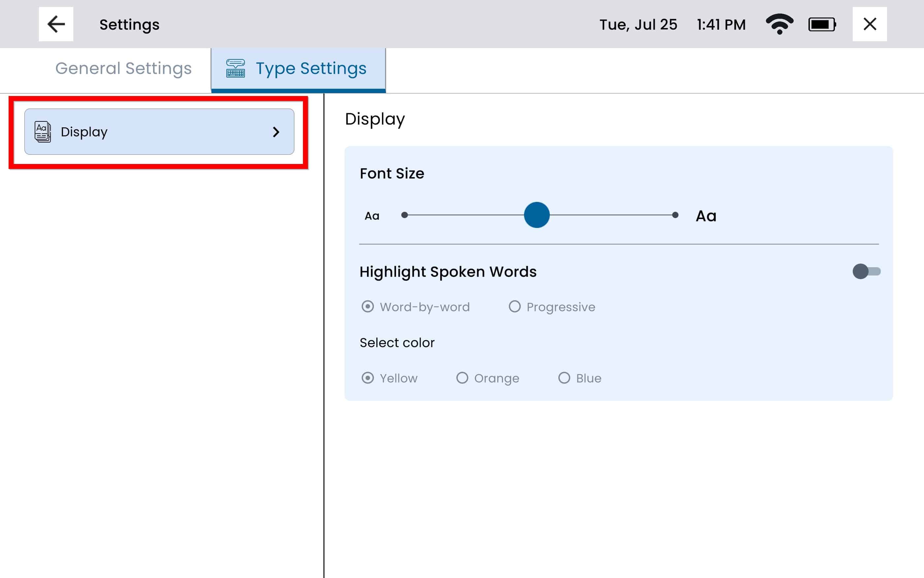Open the Type Settings tab
The height and width of the screenshot is (578, 924).
point(311,68)
